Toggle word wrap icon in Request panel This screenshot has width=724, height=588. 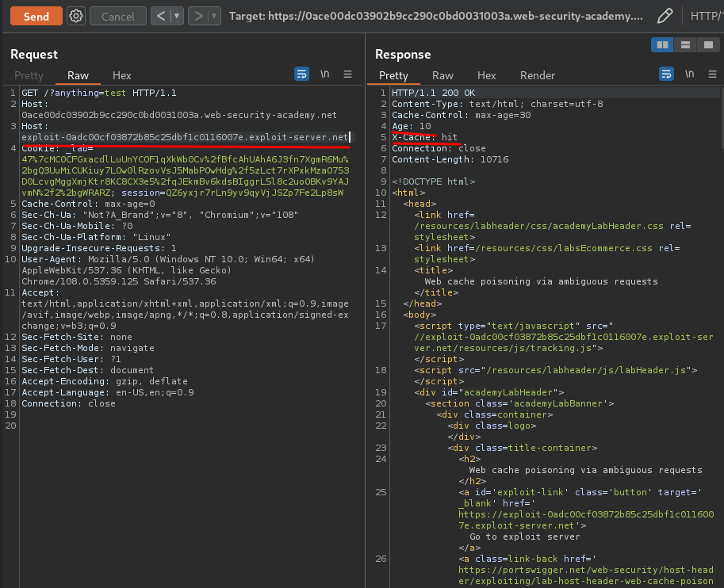[x=301, y=74]
